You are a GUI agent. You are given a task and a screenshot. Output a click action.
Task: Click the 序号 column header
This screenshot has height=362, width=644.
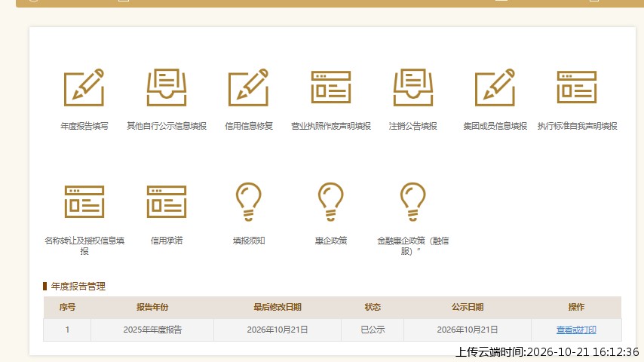tap(67, 307)
